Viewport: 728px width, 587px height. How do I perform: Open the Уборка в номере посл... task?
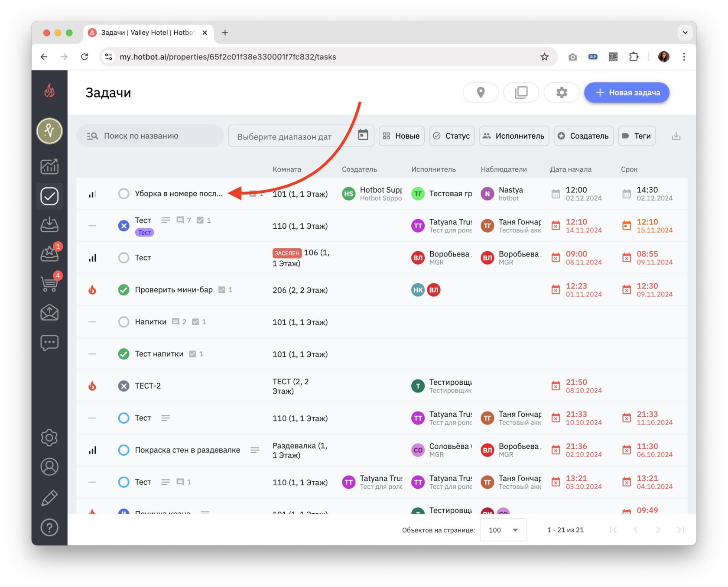[x=179, y=194]
